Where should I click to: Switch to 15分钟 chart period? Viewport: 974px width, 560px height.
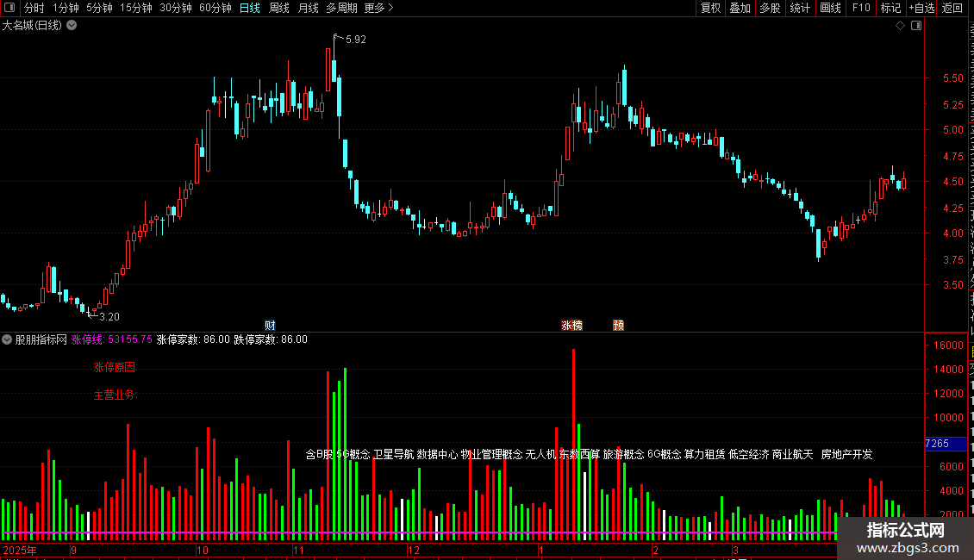click(x=136, y=8)
